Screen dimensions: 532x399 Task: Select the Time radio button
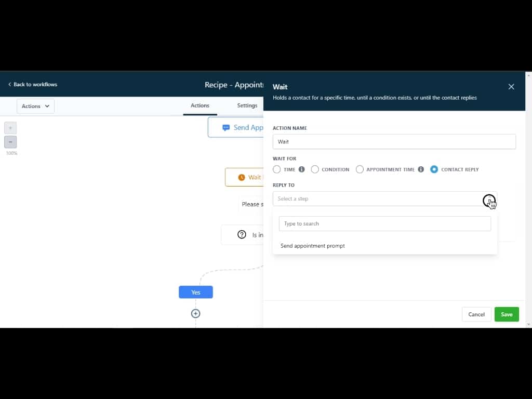(x=277, y=169)
